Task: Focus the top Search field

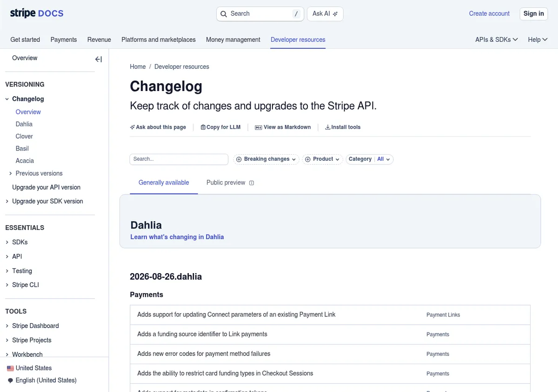Action: 260,14
